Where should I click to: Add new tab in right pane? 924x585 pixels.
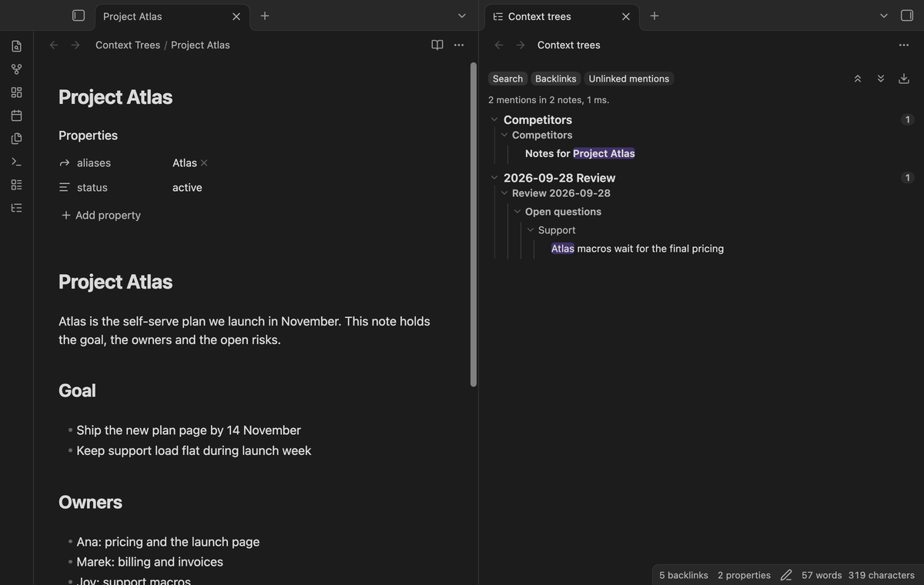coord(654,15)
